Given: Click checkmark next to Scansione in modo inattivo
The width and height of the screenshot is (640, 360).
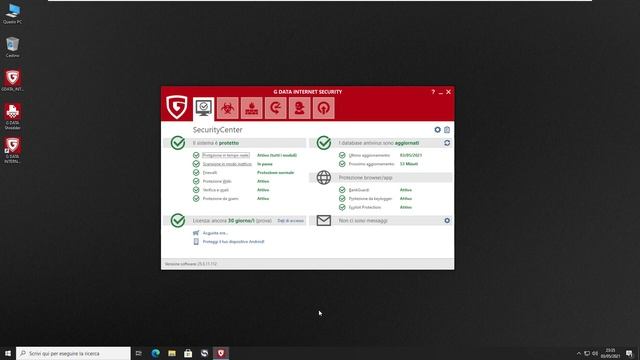Looking at the screenshot, I should (196, 164).
